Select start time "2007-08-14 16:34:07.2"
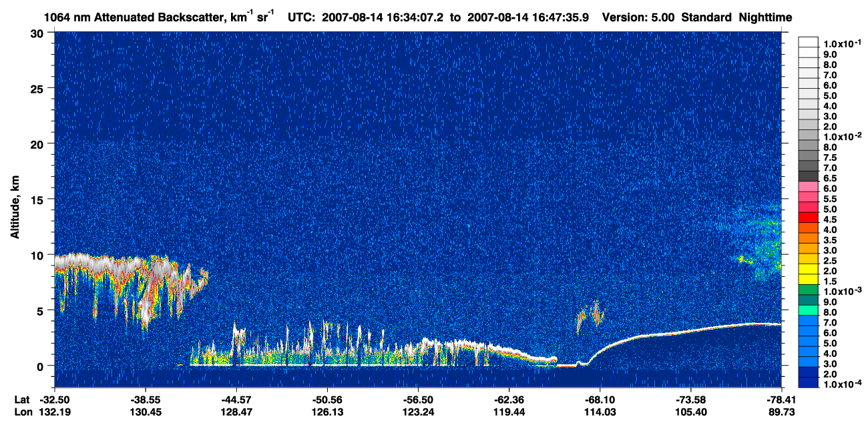The width and height of the screenshot is (868, 445). point(384,17)
